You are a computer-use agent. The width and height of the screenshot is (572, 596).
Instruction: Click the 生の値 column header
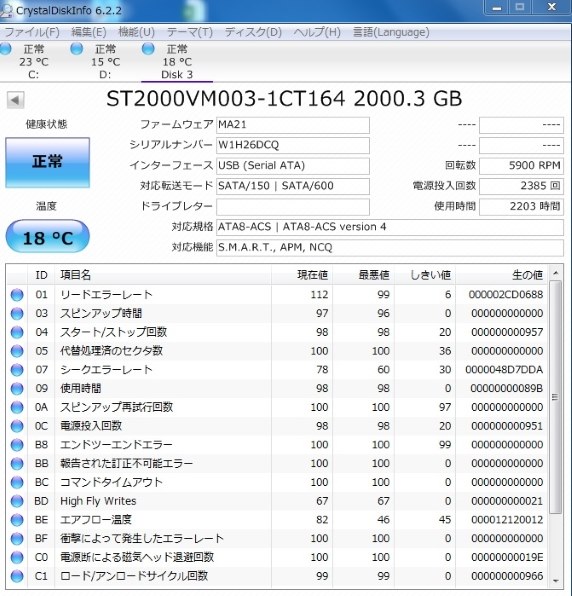(502, 275)
